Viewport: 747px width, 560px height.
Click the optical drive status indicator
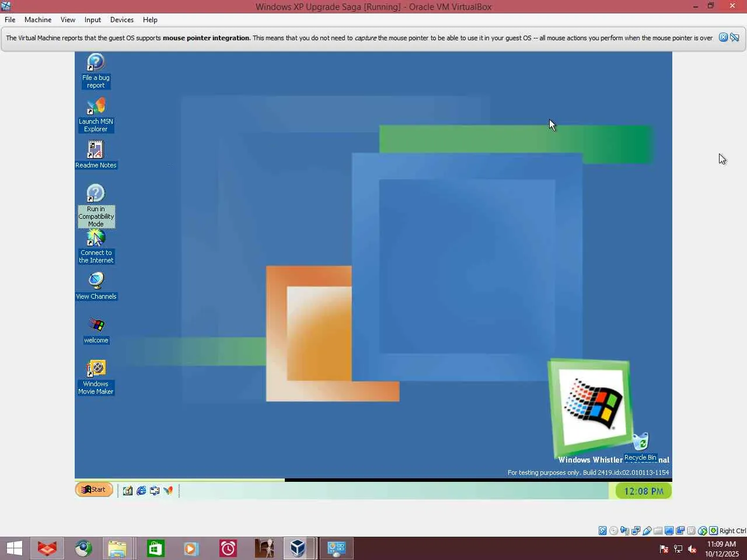(613, 530)
